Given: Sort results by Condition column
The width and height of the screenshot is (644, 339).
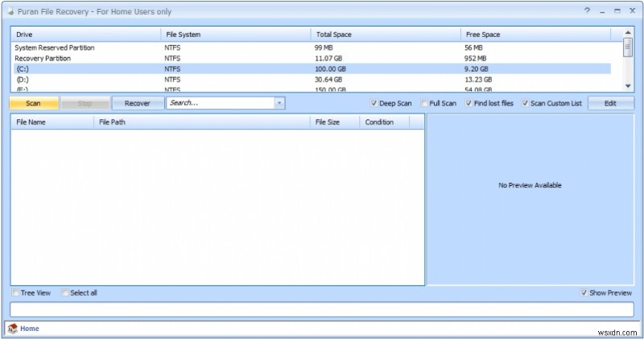Looking at the screenshot, I should click(385, 122).
